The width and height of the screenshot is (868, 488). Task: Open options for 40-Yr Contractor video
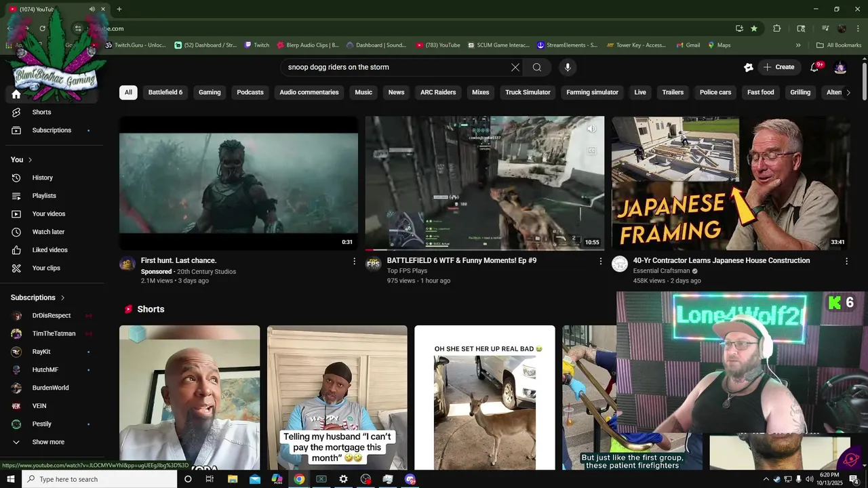[x=846, y=261]
